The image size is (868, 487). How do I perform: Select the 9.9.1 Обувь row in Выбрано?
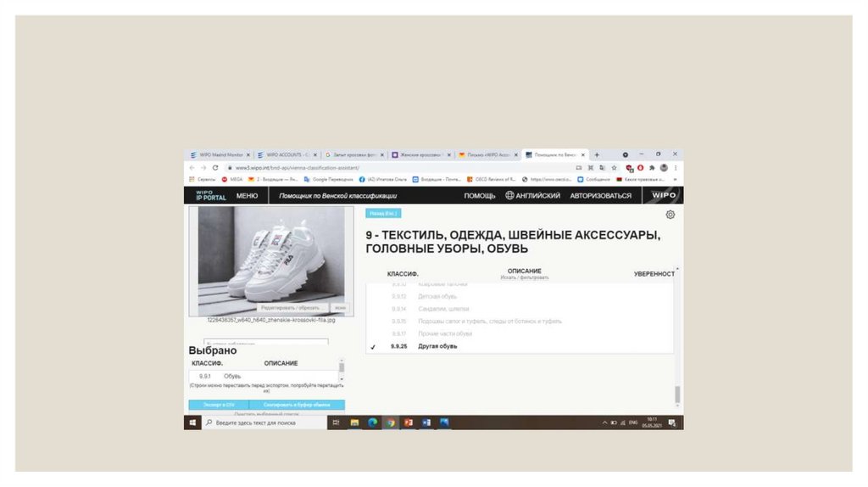[x=263, y=376]
